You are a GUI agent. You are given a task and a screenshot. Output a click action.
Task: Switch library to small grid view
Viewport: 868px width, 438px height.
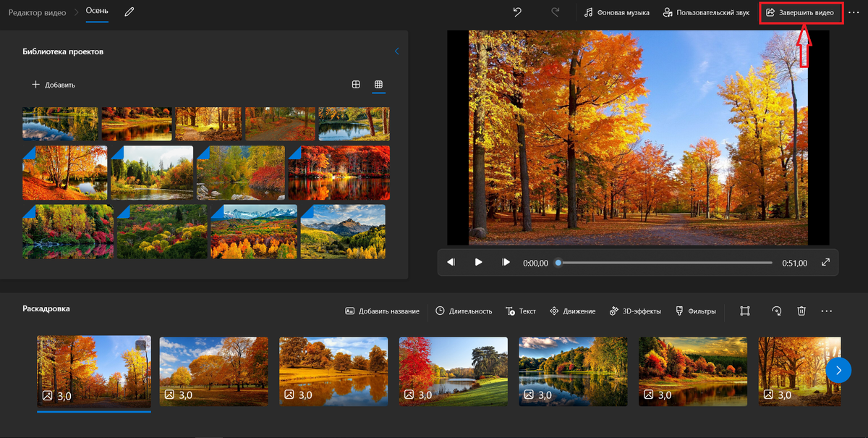tap(378, 85)
